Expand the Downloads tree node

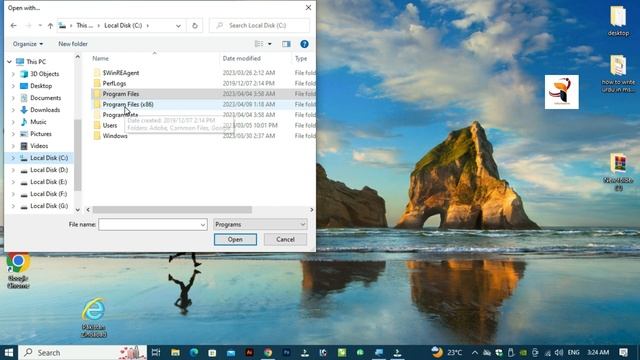tap(13, 110)
